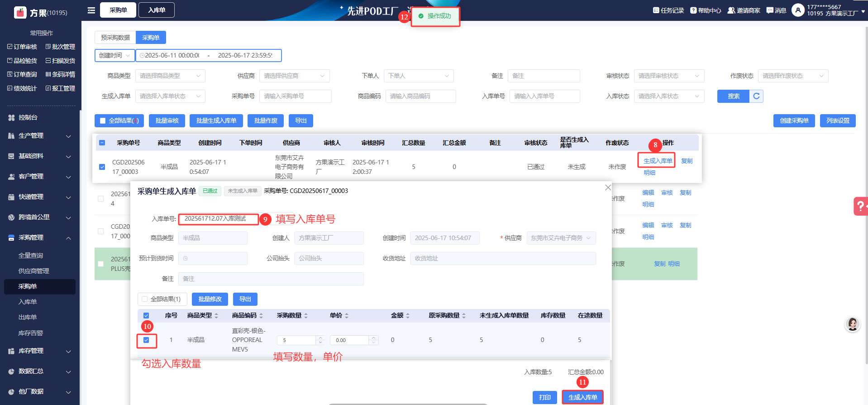Toggle the 全部结果(4) checkbox

point(103,121)
